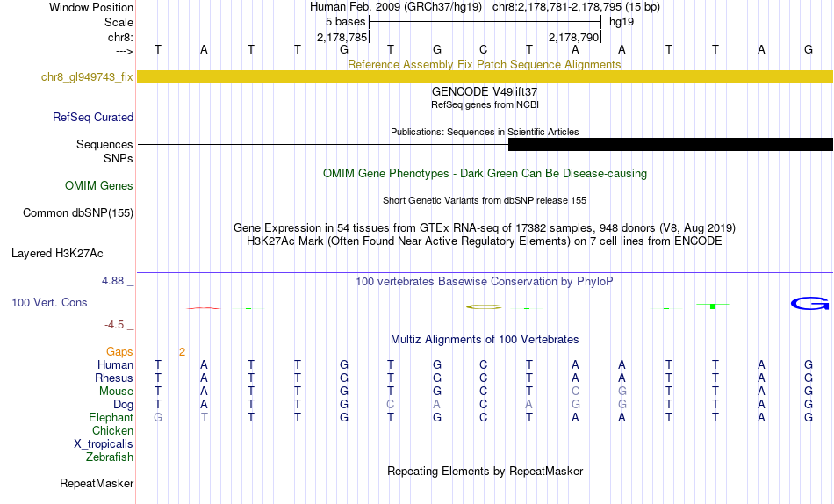Click the Human Feb. 2009 (GRCh37/hg19) header
834x504 pixels.
coord(396,7)
